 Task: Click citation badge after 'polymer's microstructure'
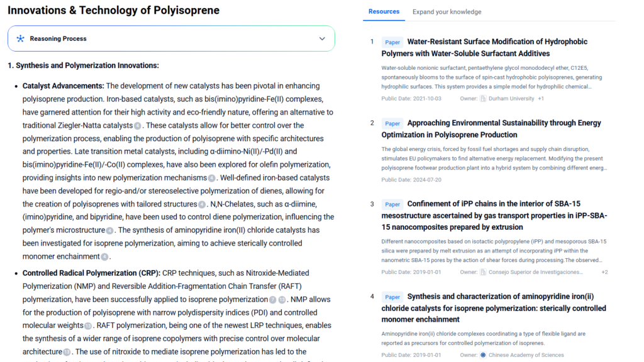point(109,231)
